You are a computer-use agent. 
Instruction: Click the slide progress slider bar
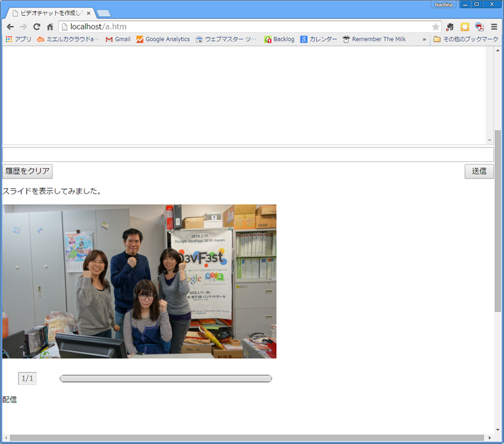click(x=166, y=379)
